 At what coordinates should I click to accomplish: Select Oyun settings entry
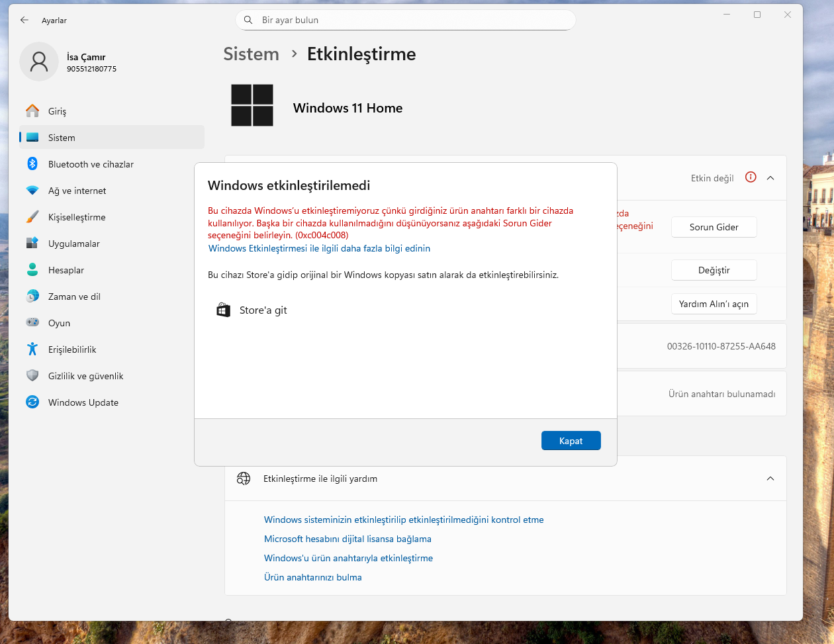(112, 323)
